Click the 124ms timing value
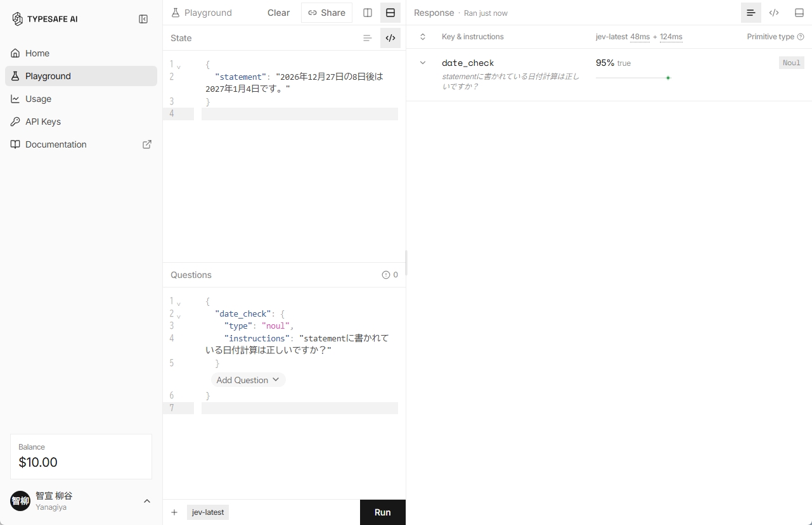 [671, 37]
